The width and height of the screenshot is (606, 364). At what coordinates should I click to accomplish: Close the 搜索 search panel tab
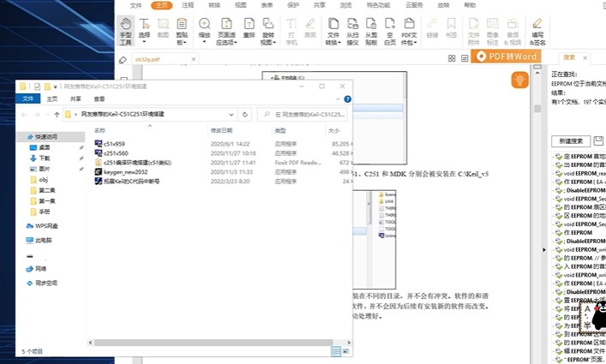click(585, 58)
